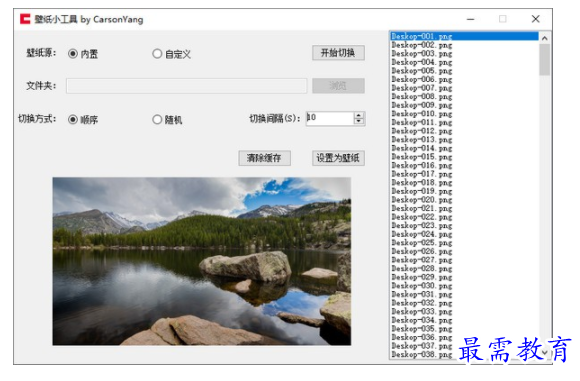Select Desktop-036.png in list

pyautogui.click(x=422, y=337)
